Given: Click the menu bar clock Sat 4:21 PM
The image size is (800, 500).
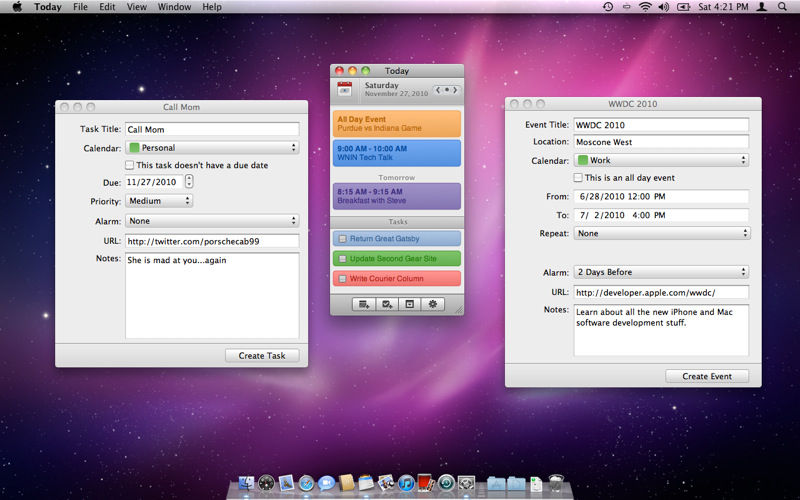Looking at the screenshot, I should (723, 7).
